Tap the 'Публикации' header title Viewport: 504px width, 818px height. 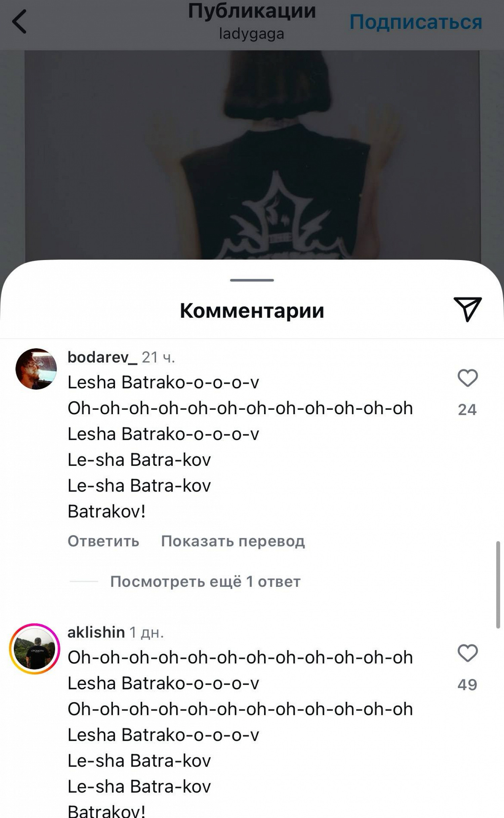252,11
